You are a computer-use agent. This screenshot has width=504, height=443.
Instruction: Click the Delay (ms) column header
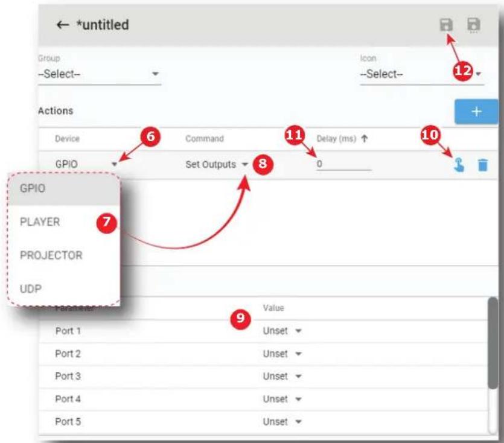point(336,139)
